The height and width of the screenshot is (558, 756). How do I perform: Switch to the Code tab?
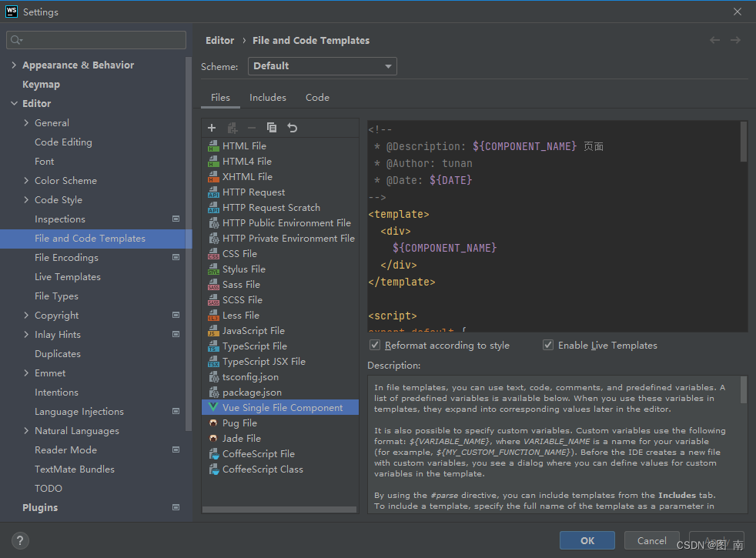point(317,98)
